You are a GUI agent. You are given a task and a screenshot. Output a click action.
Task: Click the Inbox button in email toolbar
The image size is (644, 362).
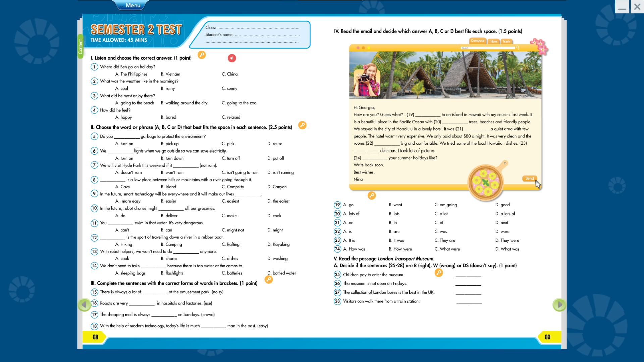[493, 41]
